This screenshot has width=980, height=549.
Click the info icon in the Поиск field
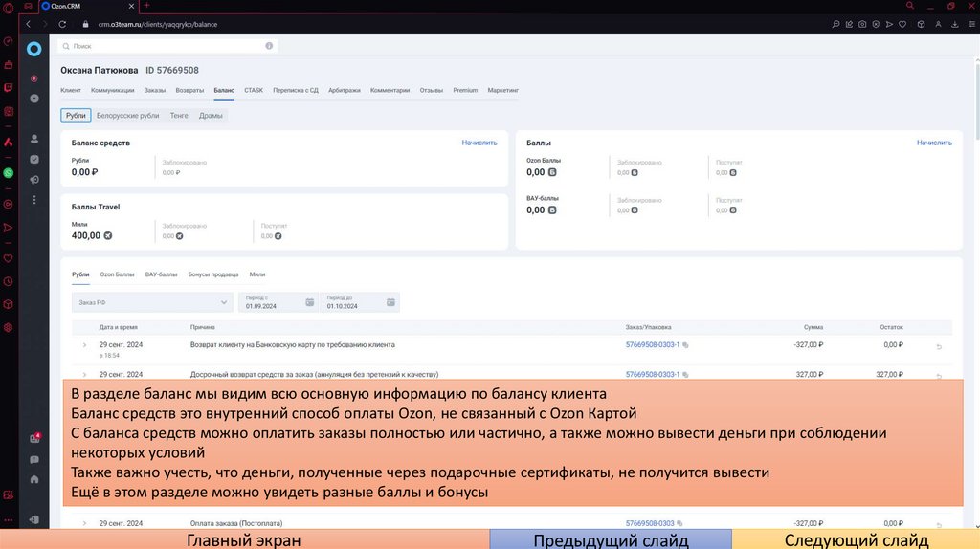click(269, 46)
